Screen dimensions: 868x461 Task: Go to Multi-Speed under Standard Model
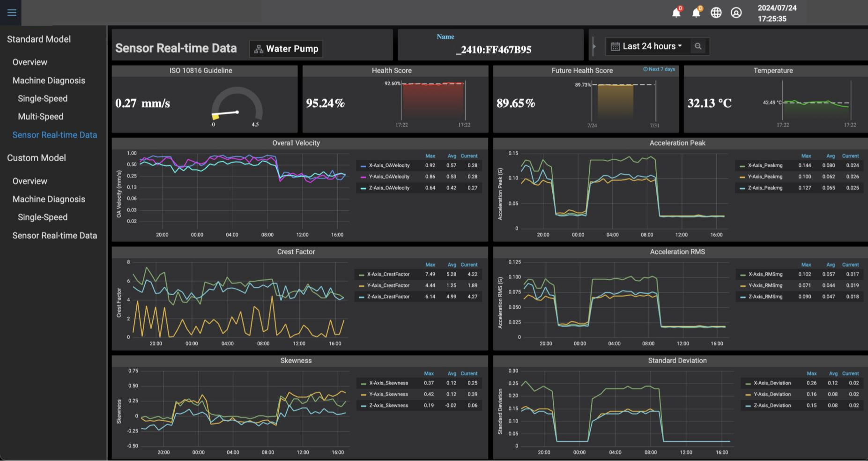point(40,117)
